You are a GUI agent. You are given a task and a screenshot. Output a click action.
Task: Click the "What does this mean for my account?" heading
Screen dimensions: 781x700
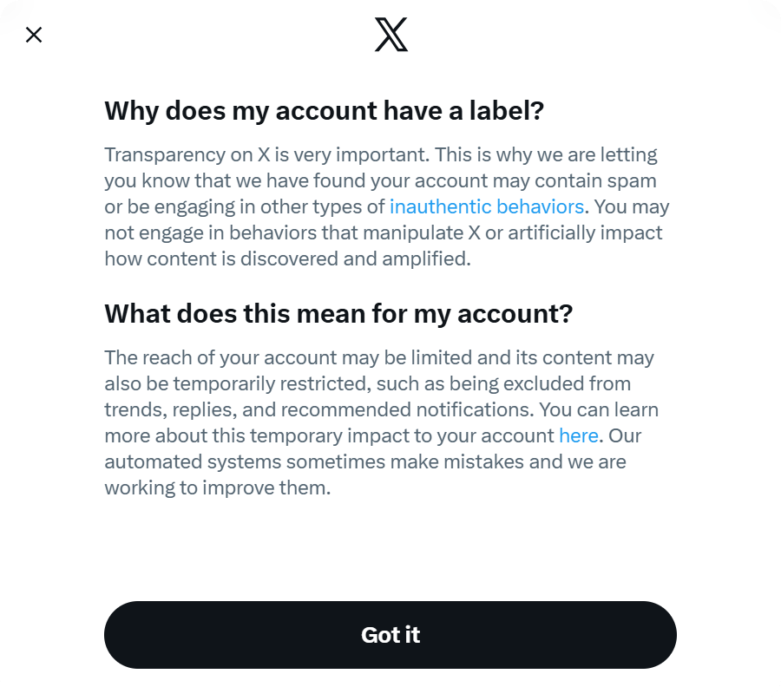(338, 313)
